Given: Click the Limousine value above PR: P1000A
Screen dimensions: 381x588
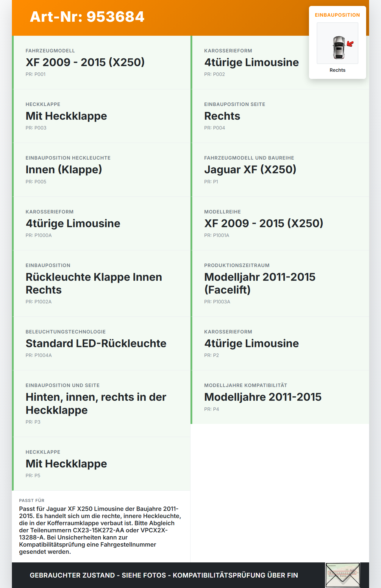Looking at the screenshot, I should (x=73, y=224).
